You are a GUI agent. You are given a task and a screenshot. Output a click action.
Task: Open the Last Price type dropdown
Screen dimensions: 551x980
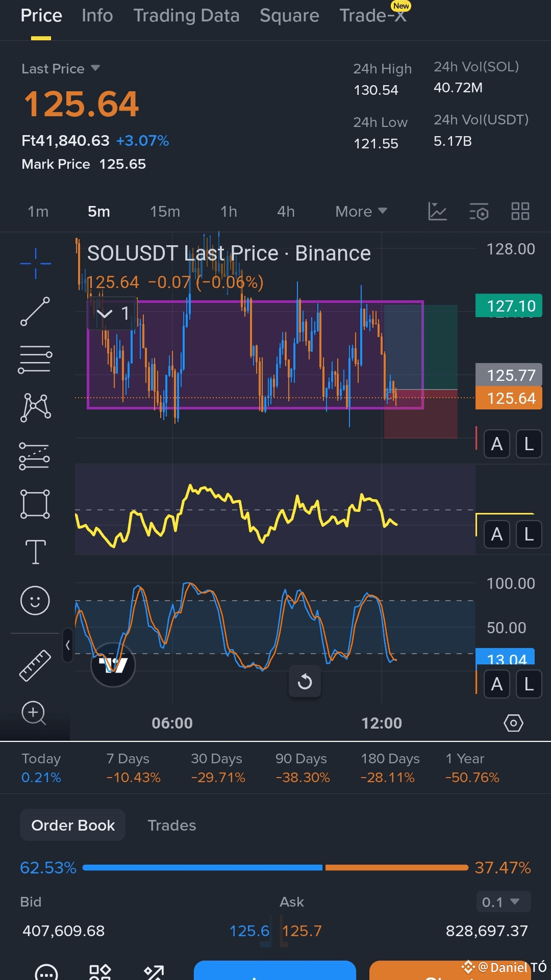click(61, 68)
